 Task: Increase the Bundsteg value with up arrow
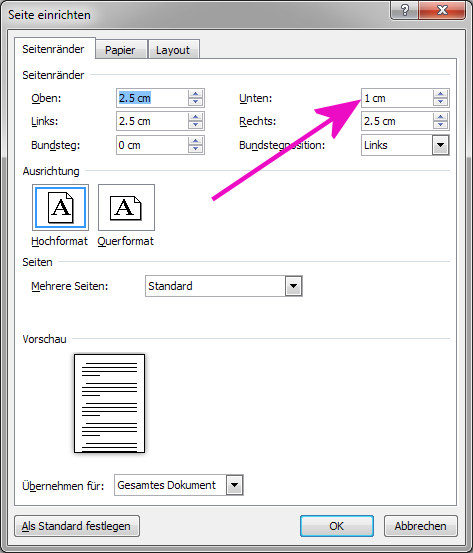point(195,141)
